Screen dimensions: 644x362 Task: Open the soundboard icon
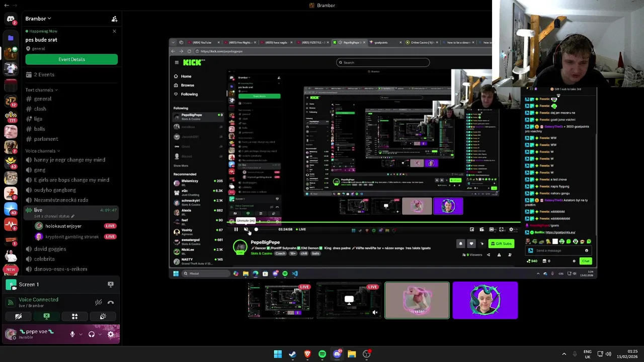pyautogui.click(x=103, y=316)
